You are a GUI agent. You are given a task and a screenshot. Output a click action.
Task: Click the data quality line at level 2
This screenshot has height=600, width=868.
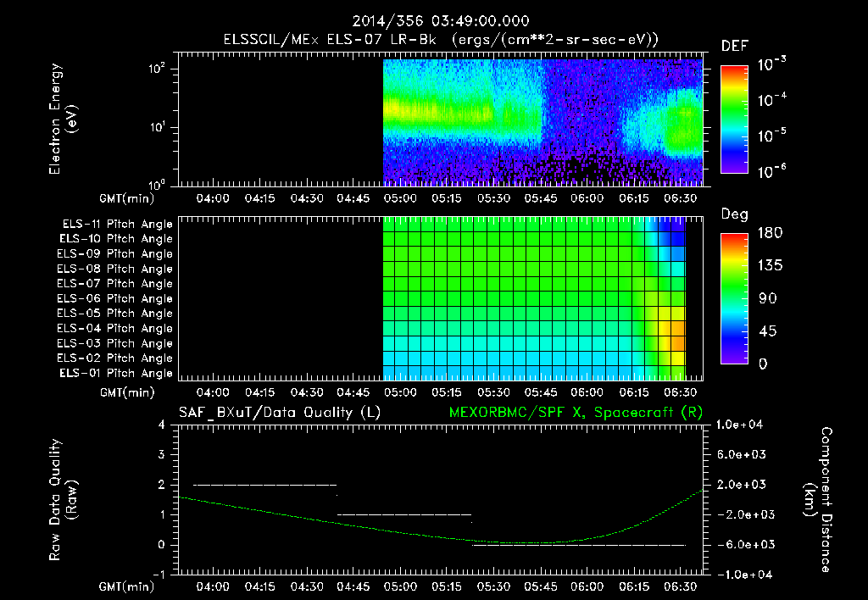264,485
